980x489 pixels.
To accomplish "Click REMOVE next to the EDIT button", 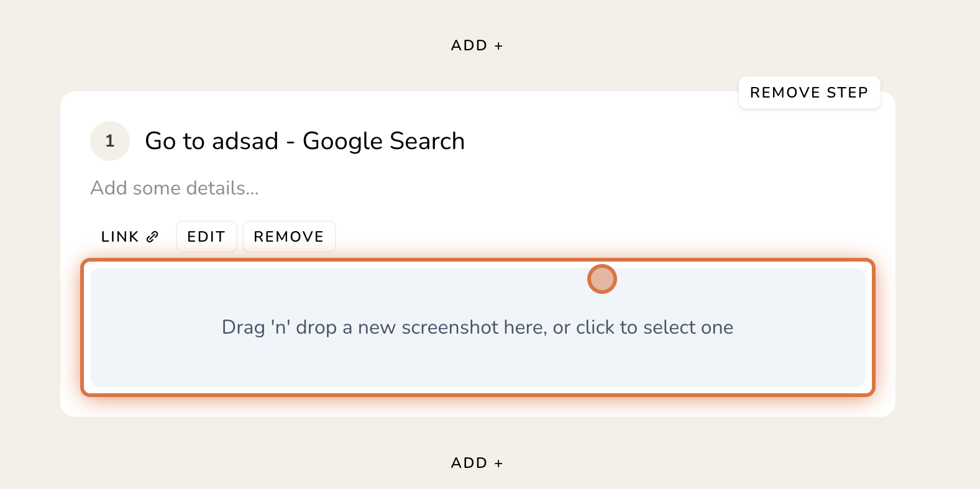I will 289,237.
